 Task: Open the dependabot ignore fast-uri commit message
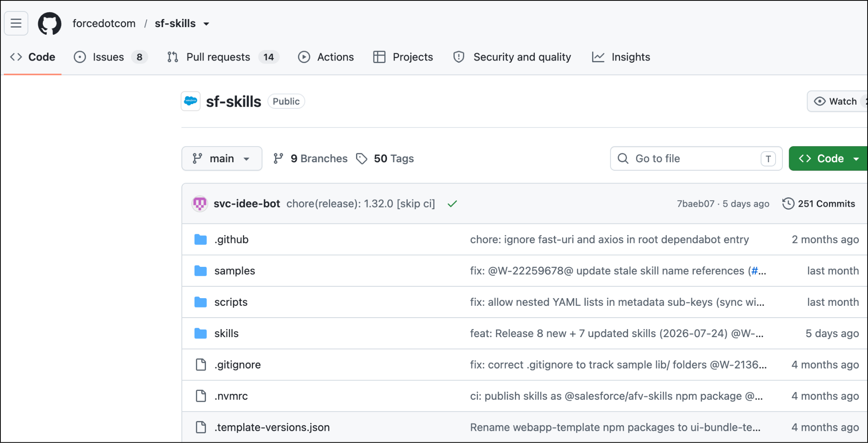pyautogui.click(x=609, y=239)
